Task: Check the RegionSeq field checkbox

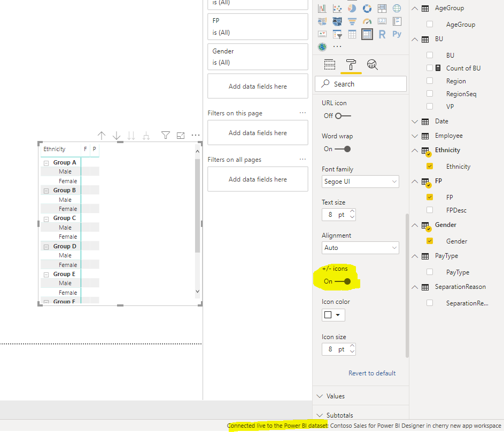Action: tap(430, 93)
